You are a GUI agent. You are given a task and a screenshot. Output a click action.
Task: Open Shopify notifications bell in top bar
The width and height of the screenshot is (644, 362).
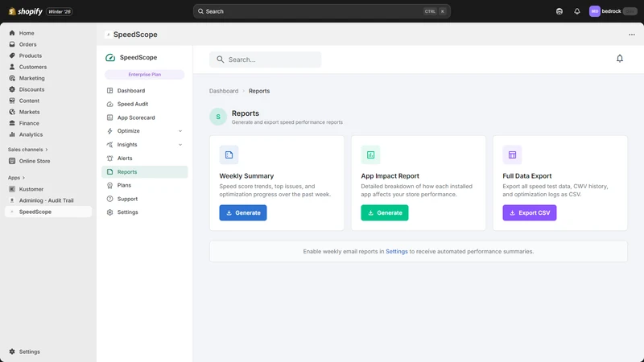tap(576, 11)
